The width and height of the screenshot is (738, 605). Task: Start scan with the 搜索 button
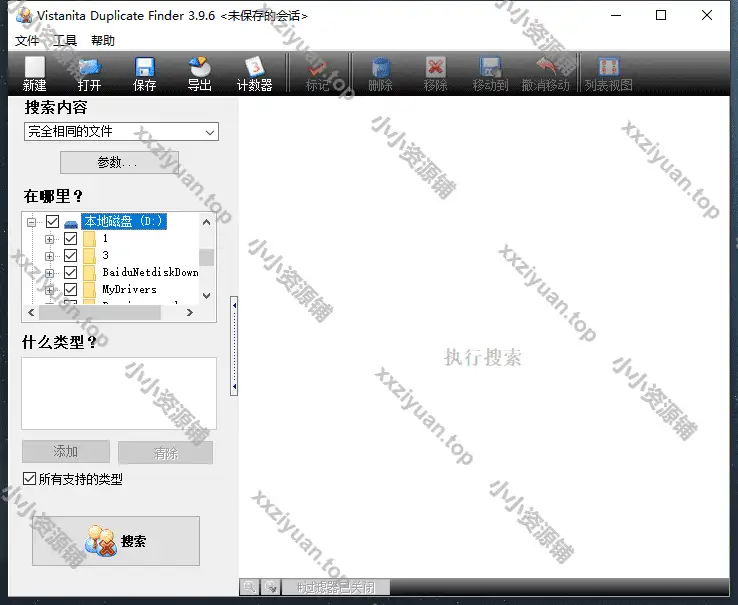(x=116, y=541)
